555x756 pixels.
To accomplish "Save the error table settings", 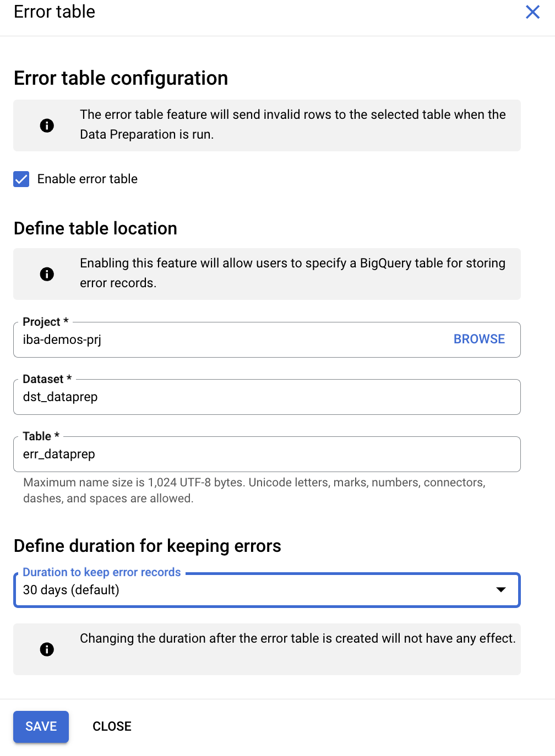I will pos(41,726).
